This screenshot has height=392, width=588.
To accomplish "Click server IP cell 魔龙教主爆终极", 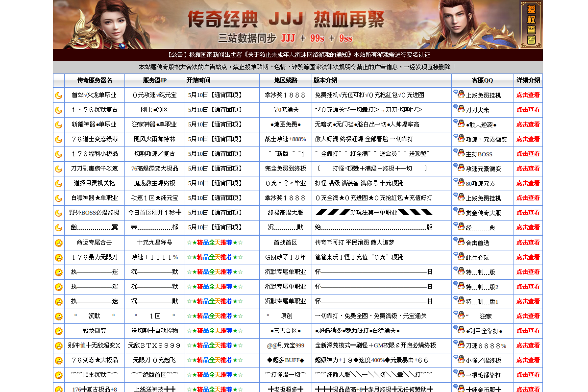I will [x=155, y=183].
